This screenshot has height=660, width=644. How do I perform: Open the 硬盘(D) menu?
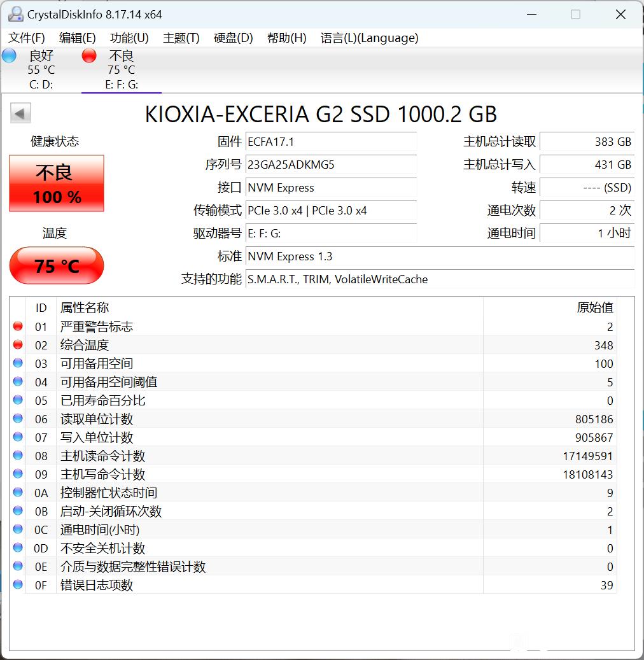pyautogui.click(x=233, y=38)
